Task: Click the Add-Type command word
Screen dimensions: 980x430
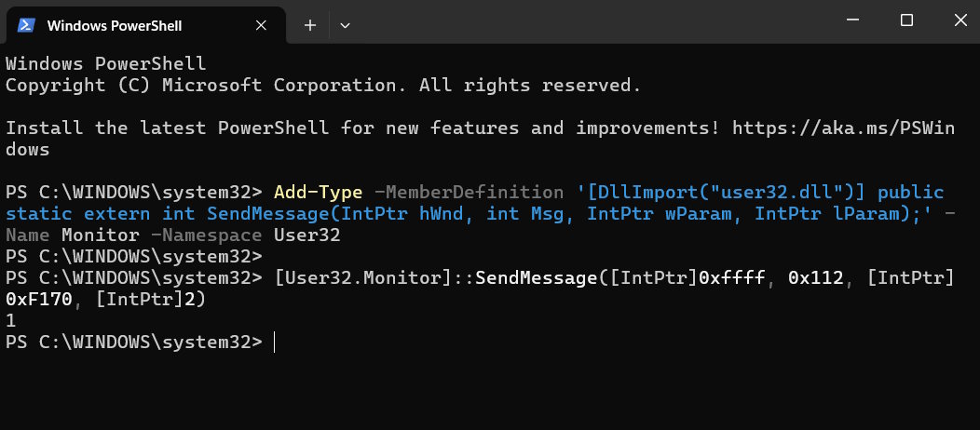Action: [x=318, y=193]
